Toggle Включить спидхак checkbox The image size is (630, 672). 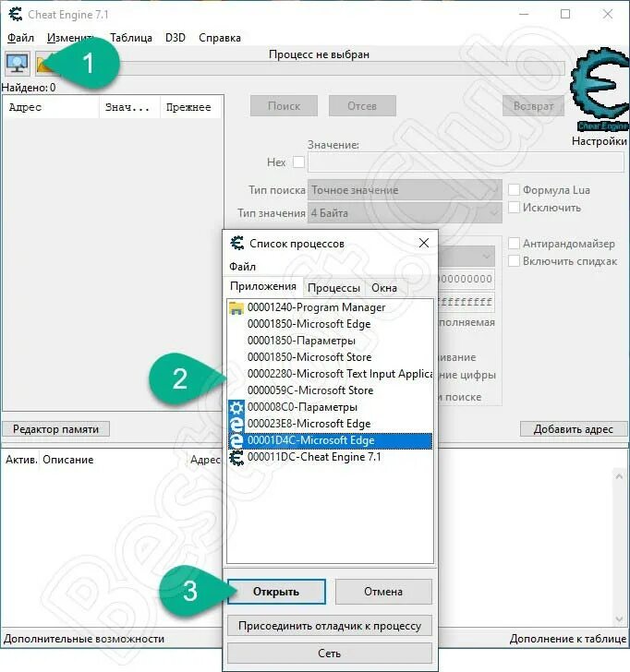click(514, 261)
